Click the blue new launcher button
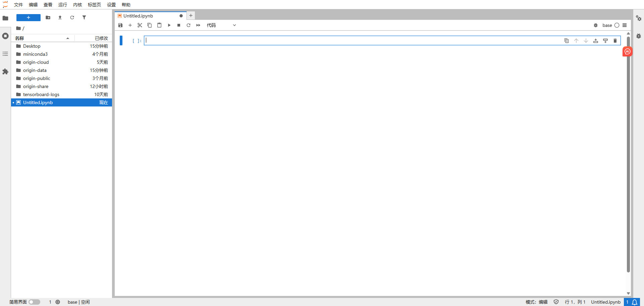 pyautogui.click(x=28, y=17)
